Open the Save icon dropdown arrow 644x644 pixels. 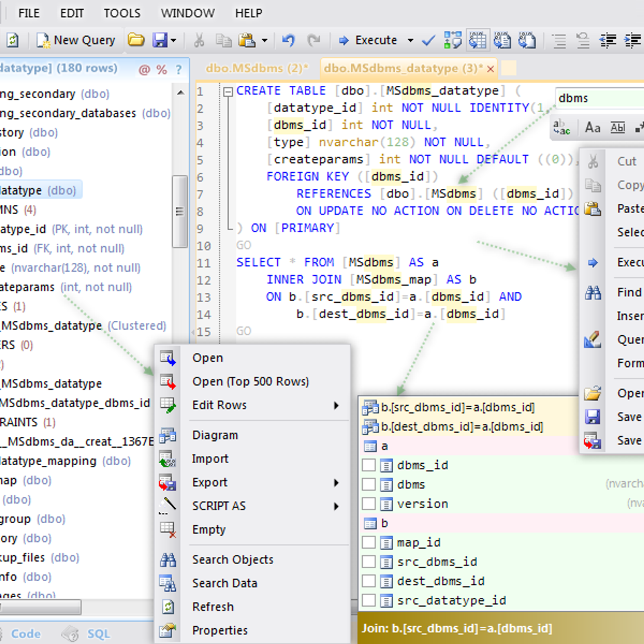(x=173, y=40)
